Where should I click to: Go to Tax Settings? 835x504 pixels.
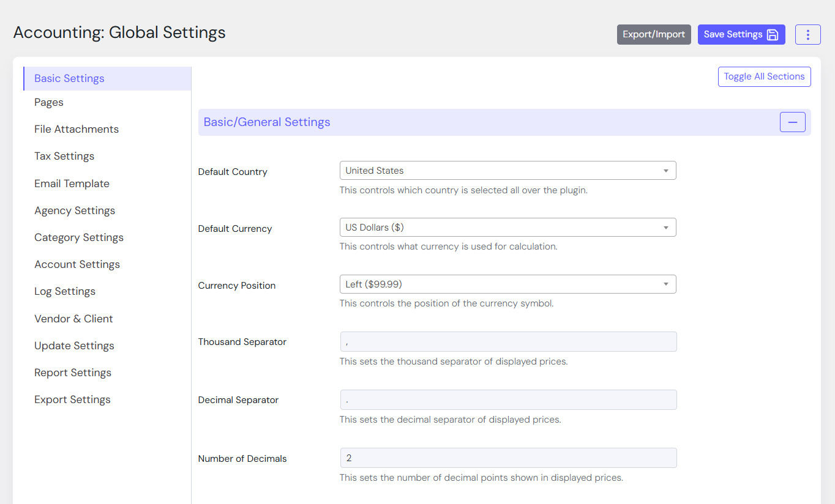click(64, 157)
